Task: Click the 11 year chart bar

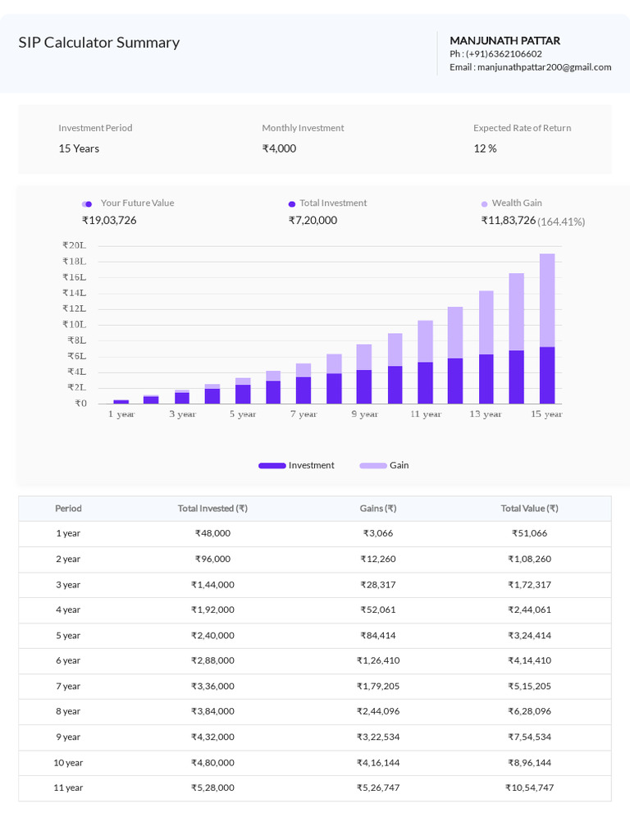Action: pos(426,362)
